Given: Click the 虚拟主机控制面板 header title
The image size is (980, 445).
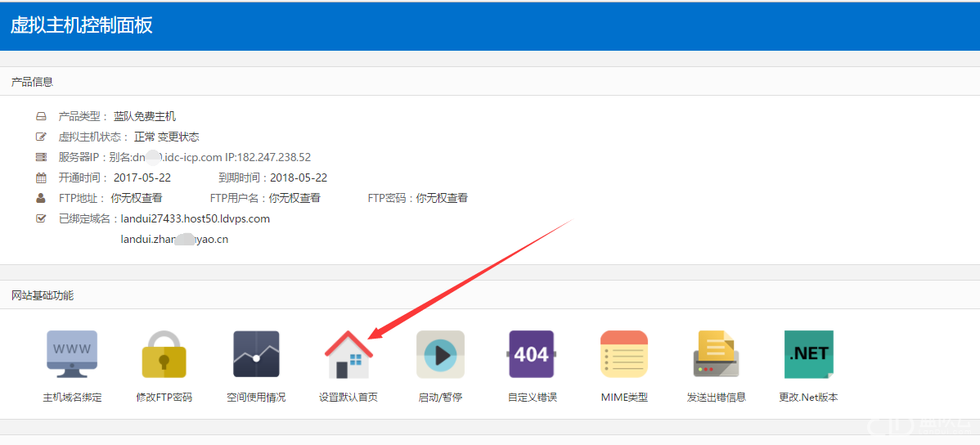Looking at the screenshot, I should pyautogui.click(x=81, y=25).
